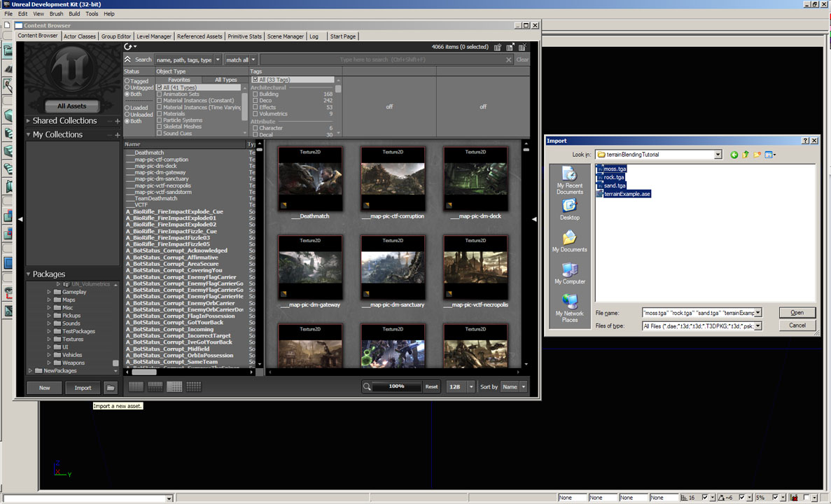
Task: Open the Build menu
Action: (74, 14)
